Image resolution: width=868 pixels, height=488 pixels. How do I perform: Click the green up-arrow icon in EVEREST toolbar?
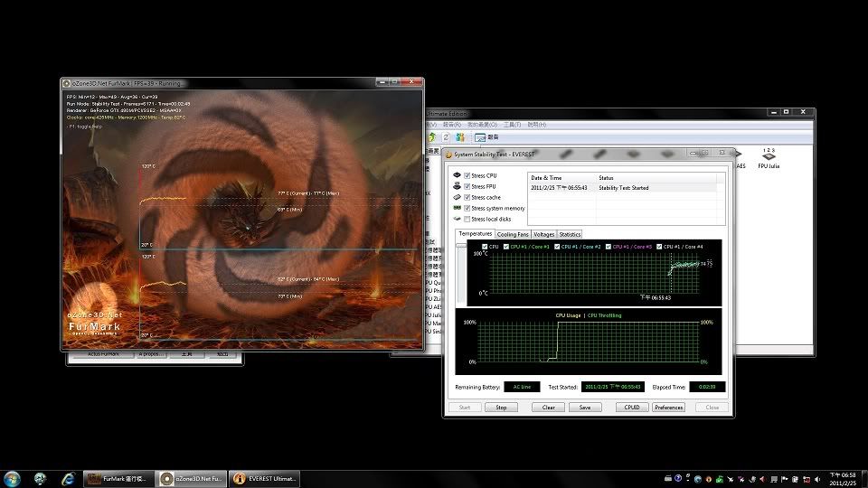coord(432,136)
